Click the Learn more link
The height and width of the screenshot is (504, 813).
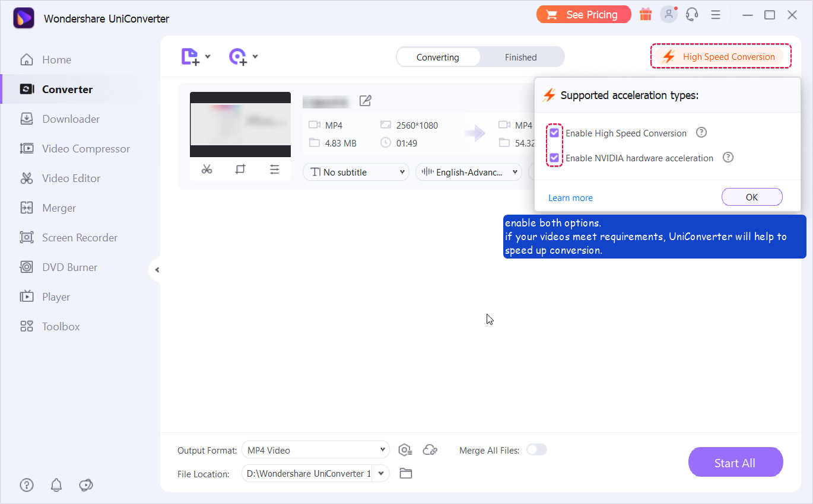[570, 197]
